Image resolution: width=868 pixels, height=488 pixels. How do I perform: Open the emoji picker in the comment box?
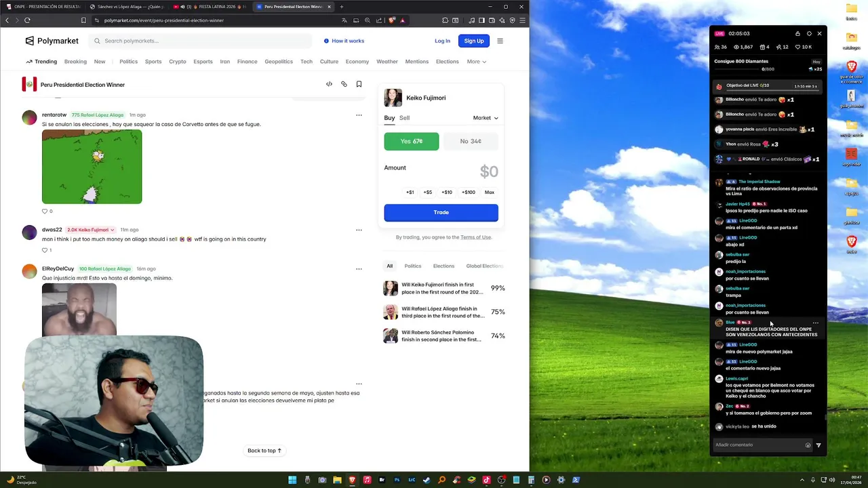point(808,445)
